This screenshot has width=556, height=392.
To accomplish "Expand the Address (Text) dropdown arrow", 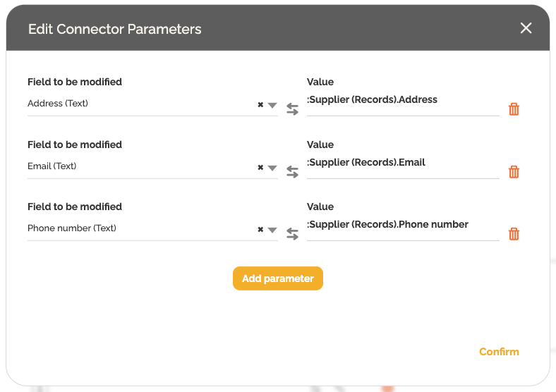I will coord(272,105).
